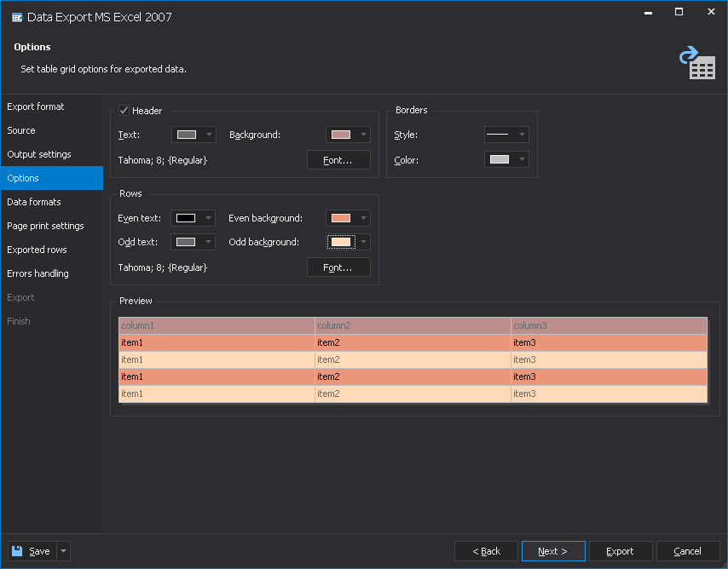The width and height of the screenshot is (728, 569).
Task: Click the Cancel button
Action: [x=688, y=551]
